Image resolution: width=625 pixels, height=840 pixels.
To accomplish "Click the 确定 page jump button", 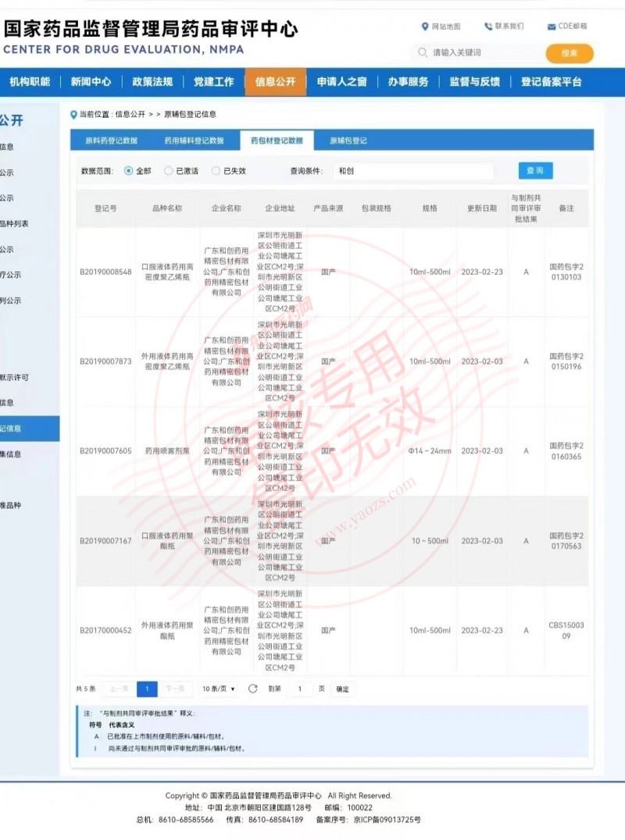I will click(343, 689).
